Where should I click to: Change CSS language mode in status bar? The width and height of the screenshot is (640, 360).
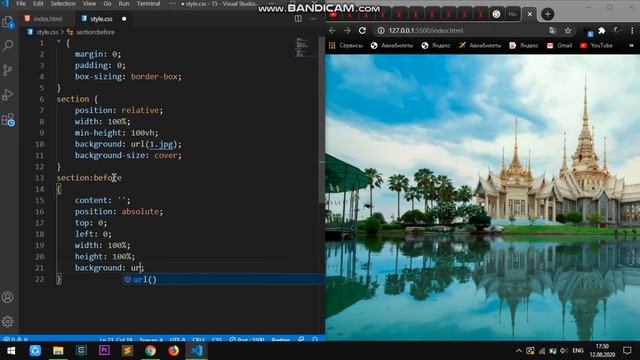[217, 339]
